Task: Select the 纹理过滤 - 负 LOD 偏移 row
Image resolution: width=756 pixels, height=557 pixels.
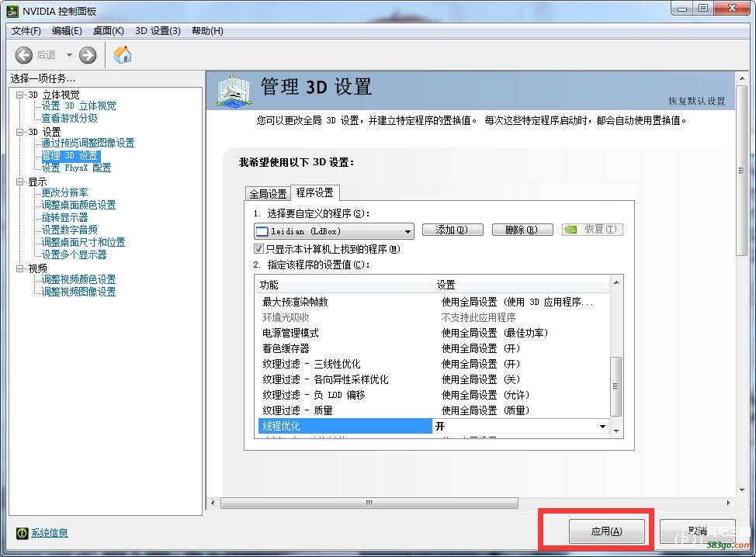Action: [x=433, y=395]
